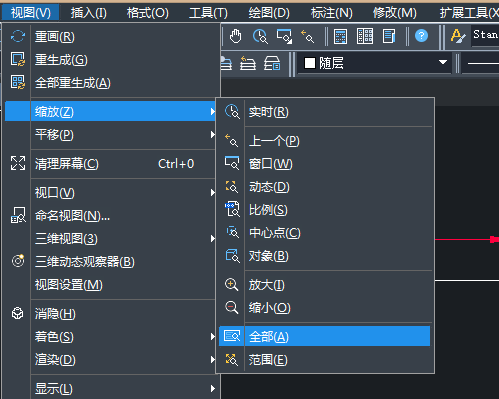
Task: Click the blue help question mark icon
Action: click(x=421, y=36)
